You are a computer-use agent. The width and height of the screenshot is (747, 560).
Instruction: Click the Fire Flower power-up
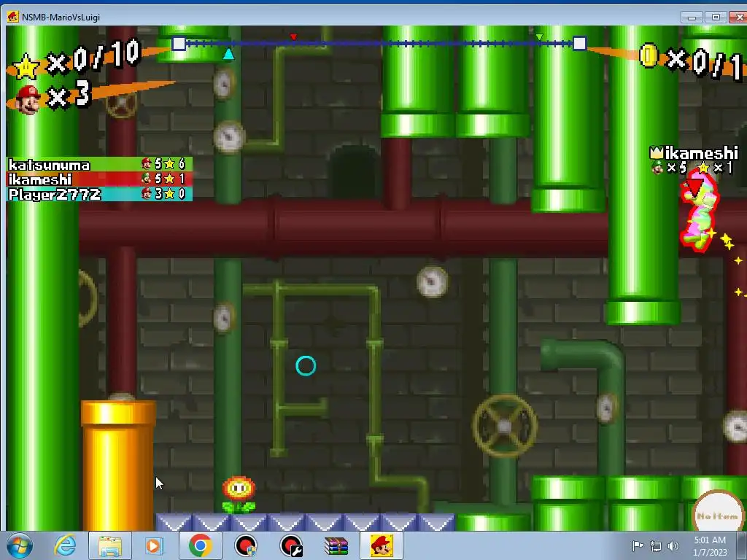tap(239, 494)
